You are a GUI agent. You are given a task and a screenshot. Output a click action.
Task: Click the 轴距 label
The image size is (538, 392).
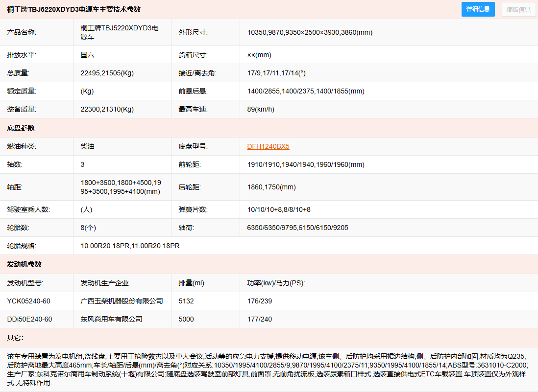point(15,187)
